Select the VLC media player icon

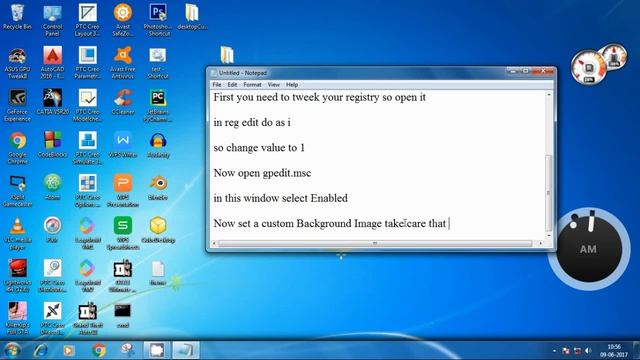17,233
